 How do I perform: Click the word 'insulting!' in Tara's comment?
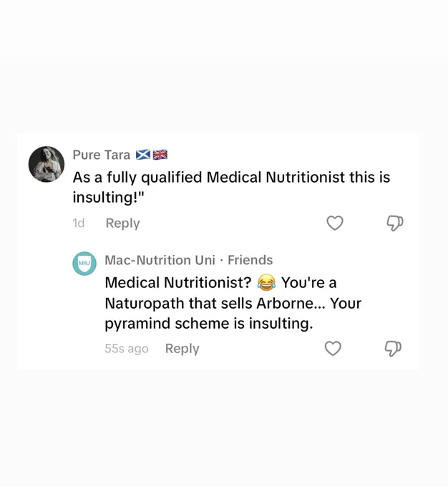[105, 197]
